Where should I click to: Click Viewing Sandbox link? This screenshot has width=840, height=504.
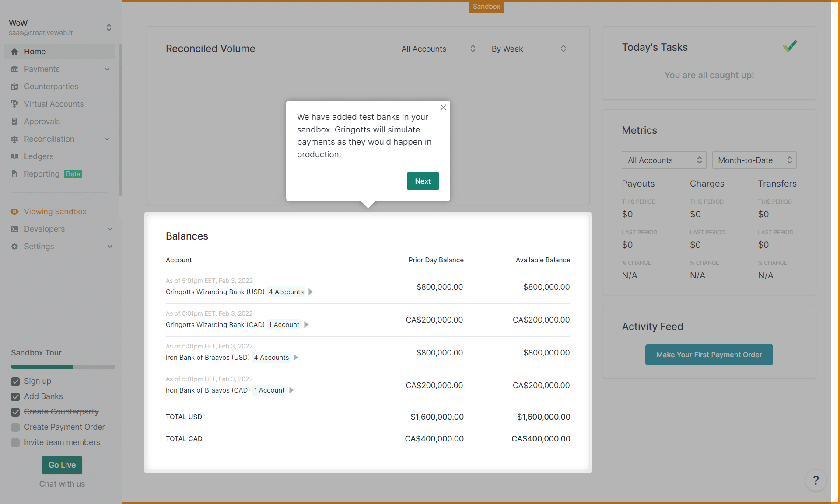click(x=55, y=212)
